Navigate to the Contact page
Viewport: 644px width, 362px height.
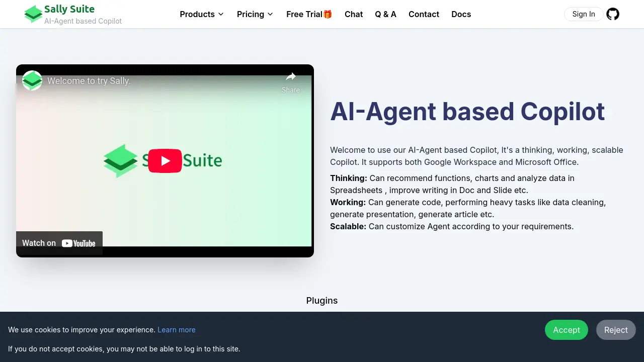pos(424,14)
